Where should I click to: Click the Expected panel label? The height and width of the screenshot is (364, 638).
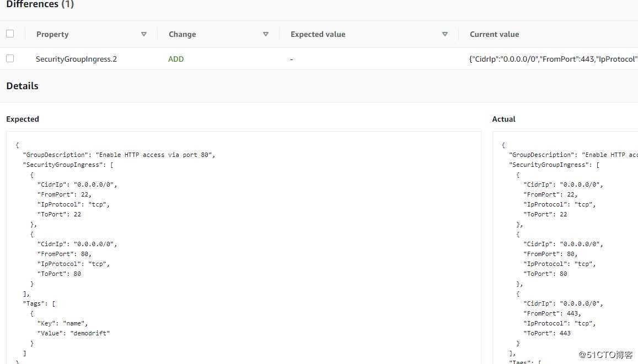(23, 119)
